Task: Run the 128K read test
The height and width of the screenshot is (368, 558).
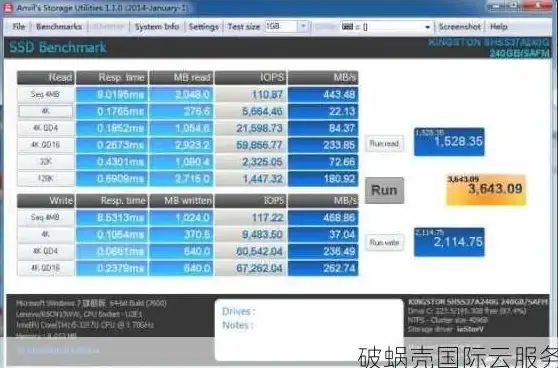Action: click(46, 179)
